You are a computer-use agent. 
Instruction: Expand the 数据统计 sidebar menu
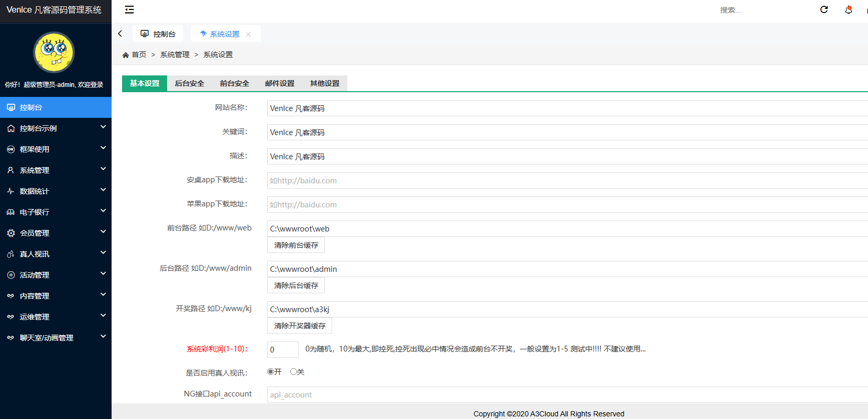pyautogui.click(x=56, y=191)
